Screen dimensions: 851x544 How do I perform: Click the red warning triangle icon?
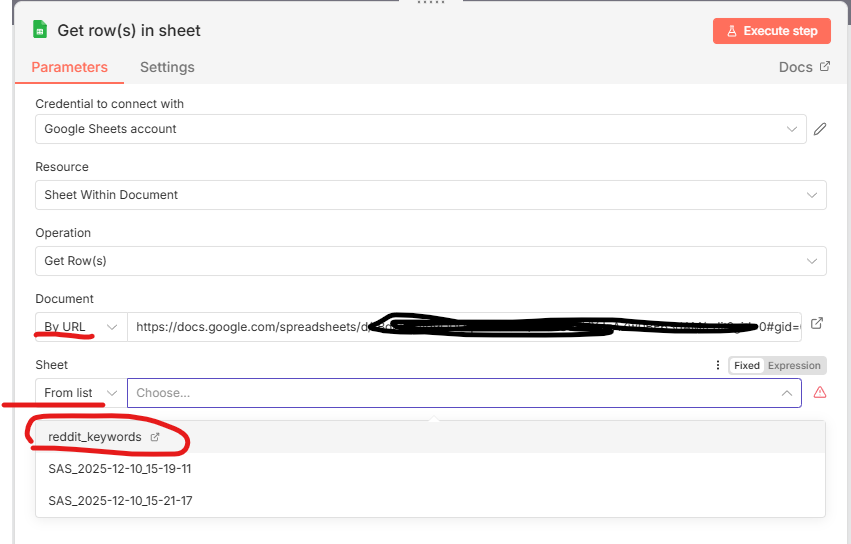click(820, 393)
